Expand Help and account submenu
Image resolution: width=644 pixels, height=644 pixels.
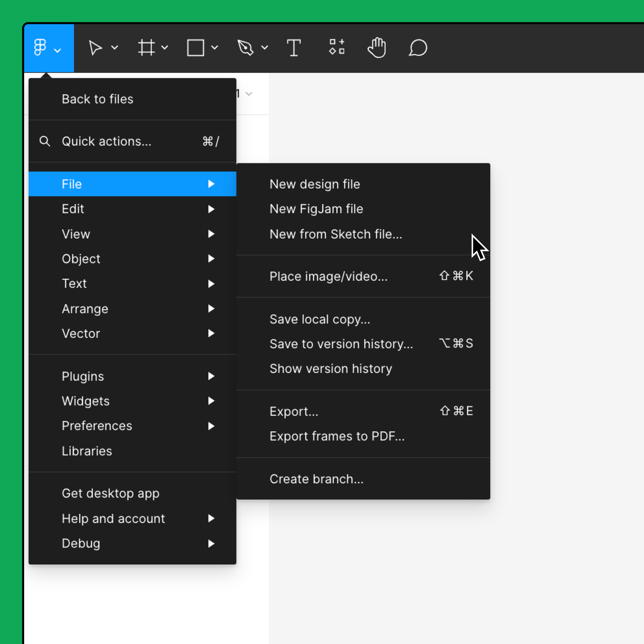[x=132, y=519]
